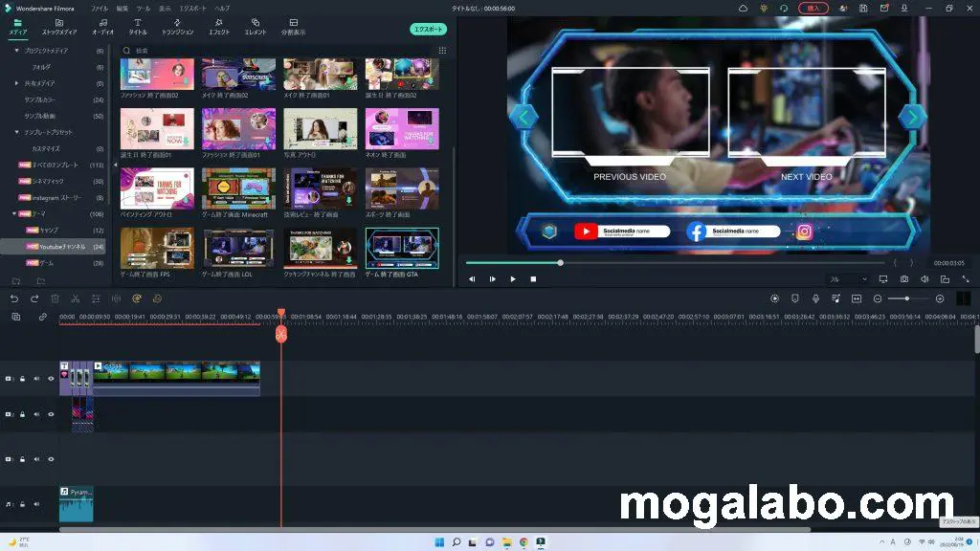Viewport: 980px width, 551px height.
Task: Switch media browser to grid view icon
Action: [442, 50]
